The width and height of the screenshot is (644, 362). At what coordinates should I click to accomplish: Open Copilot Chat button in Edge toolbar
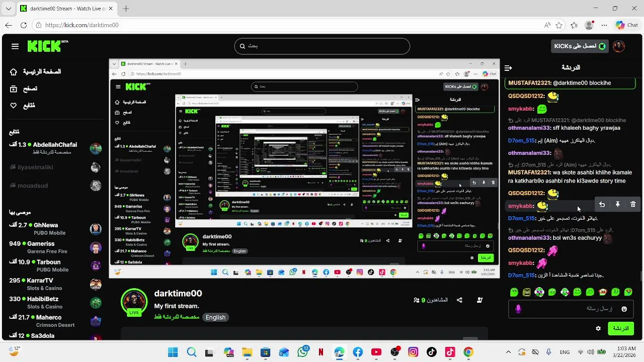[627, 25]
